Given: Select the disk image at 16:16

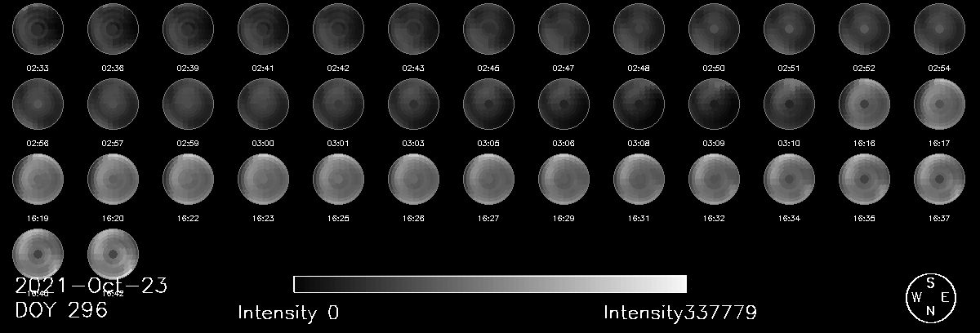Looking at the screenshot, I should tap(864, 104).
